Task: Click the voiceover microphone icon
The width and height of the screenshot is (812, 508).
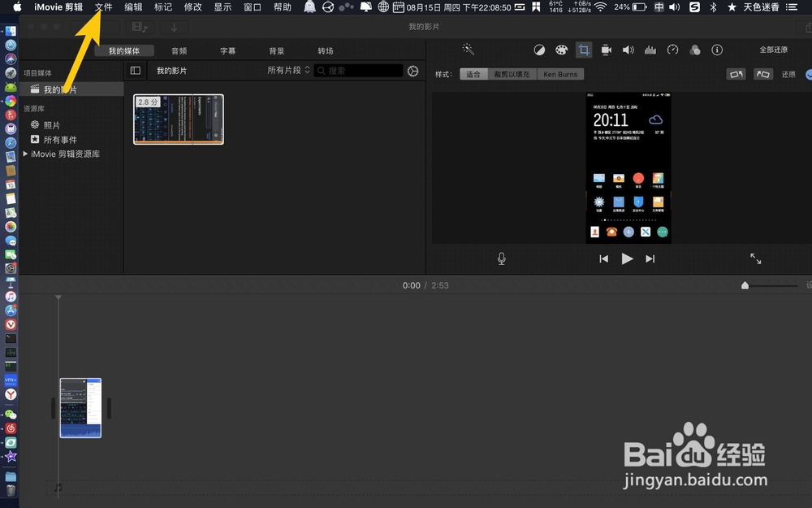Action: (501, 258)
